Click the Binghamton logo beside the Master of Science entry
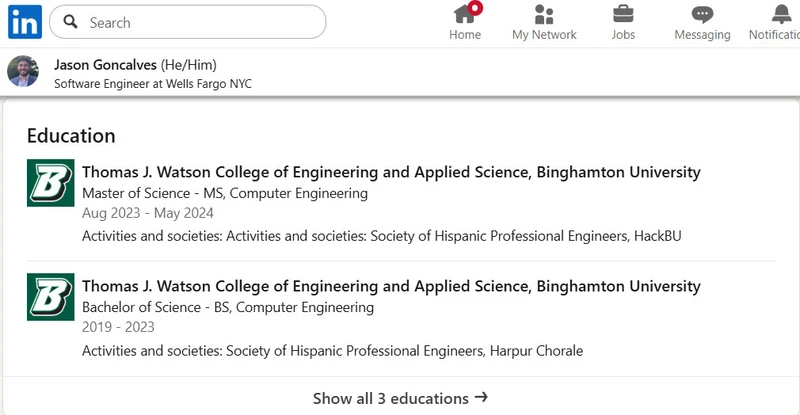This screenshot has width=800, height=415. [51, 183]
